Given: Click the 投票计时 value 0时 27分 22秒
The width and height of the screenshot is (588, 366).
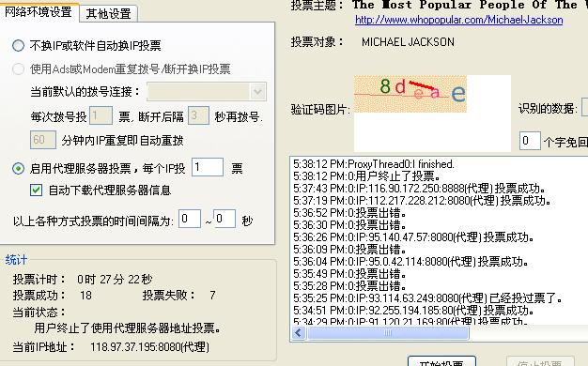Looking at the screenshot, I should [115, 280].
